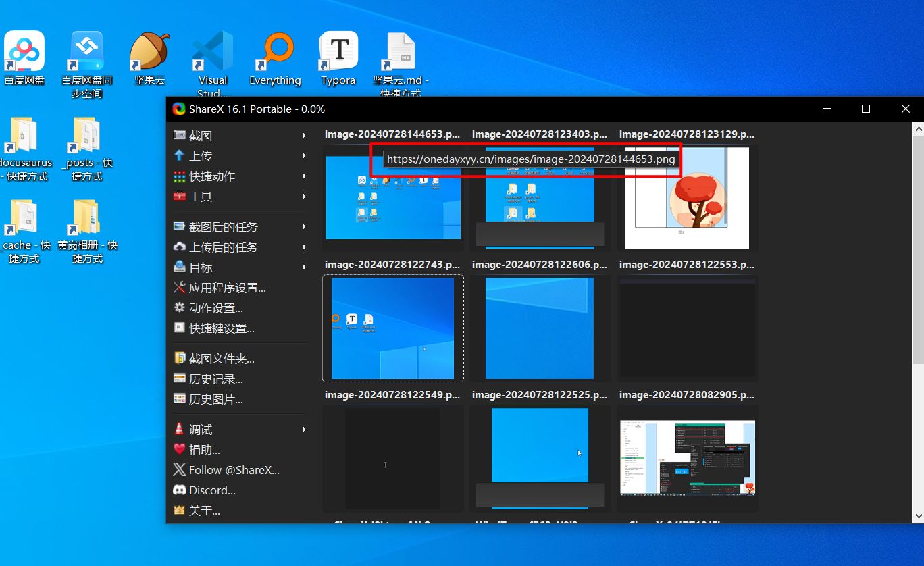924x566 pixels.
Task: Click the Follow @ShareX... link
Action: (234, 470)
